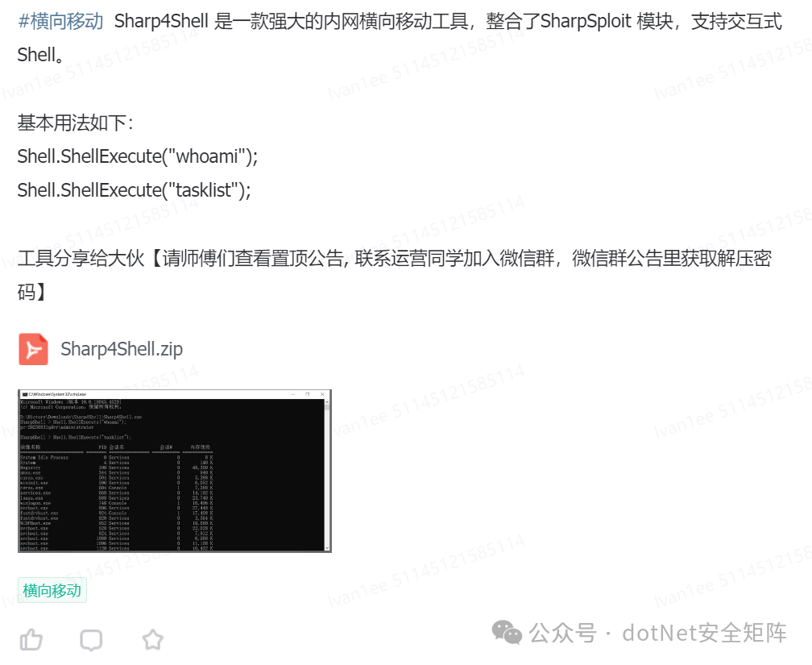Open the comment bubble icon
The image size is (812, 665).
(91, 640)
